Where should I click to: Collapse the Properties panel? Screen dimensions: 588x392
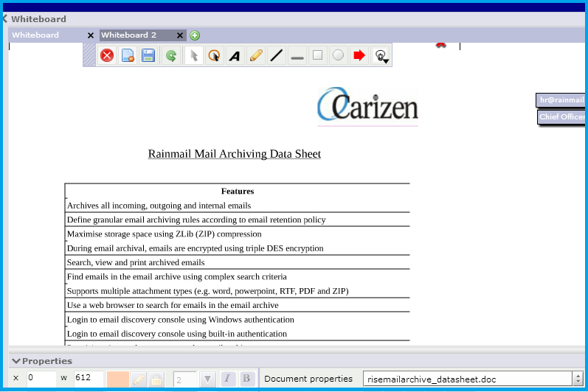tap(16, 361)
